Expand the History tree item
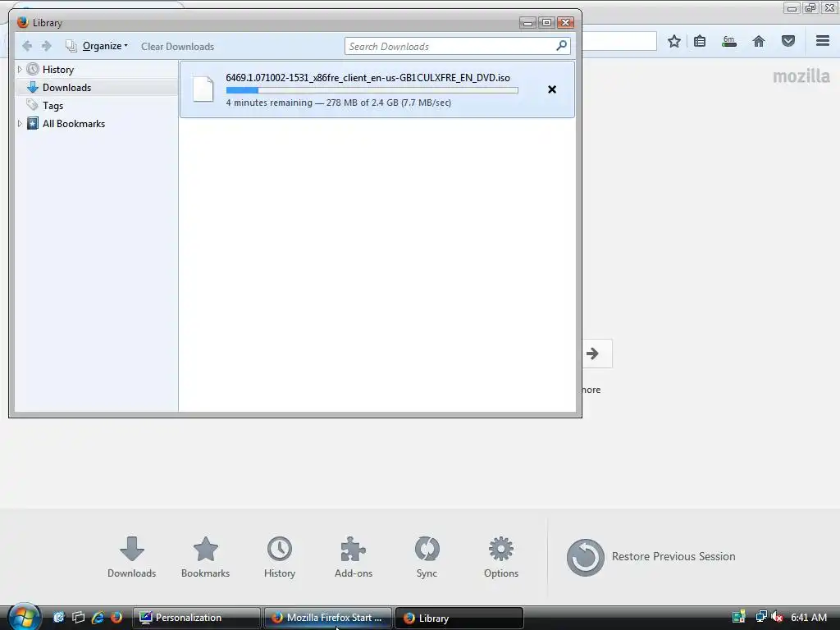Viewport: 840px width, 630px height. point(20,69)
